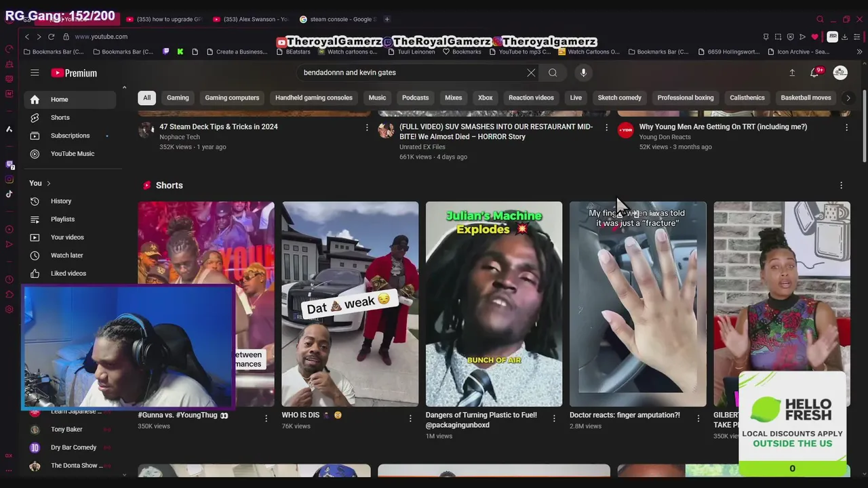The image size is (868, 488).
Task: Select the Sketch comedy filter chip
Action: pyautogui.click(x=619, y=98)
